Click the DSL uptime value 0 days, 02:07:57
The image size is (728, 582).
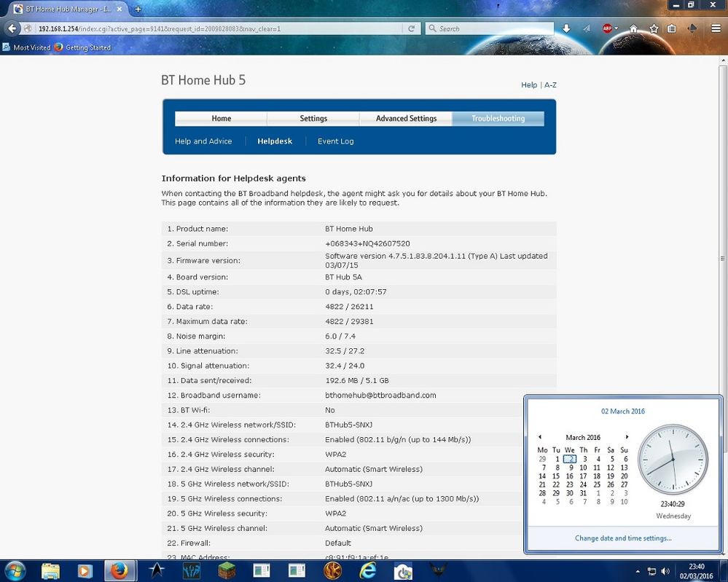coord(356,292)
